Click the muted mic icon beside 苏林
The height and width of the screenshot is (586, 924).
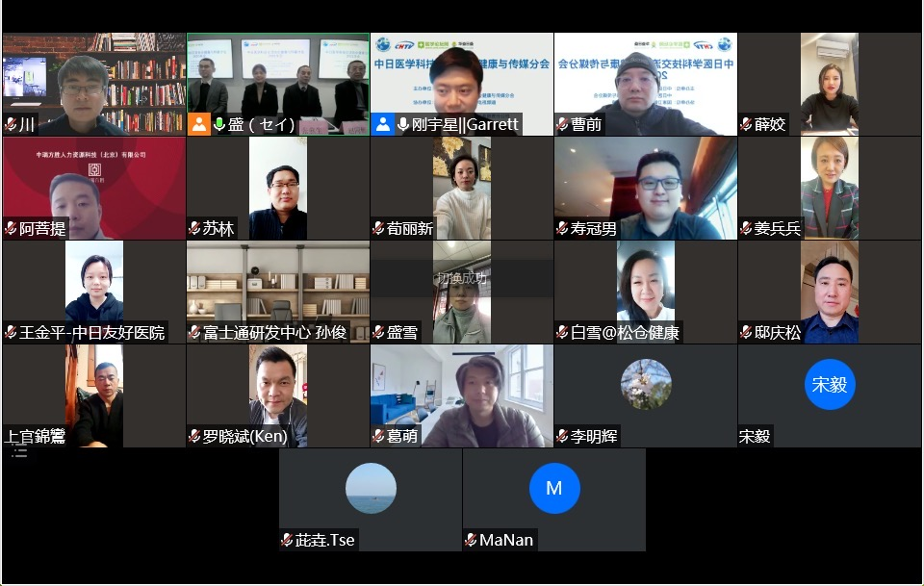coord(194,228)
